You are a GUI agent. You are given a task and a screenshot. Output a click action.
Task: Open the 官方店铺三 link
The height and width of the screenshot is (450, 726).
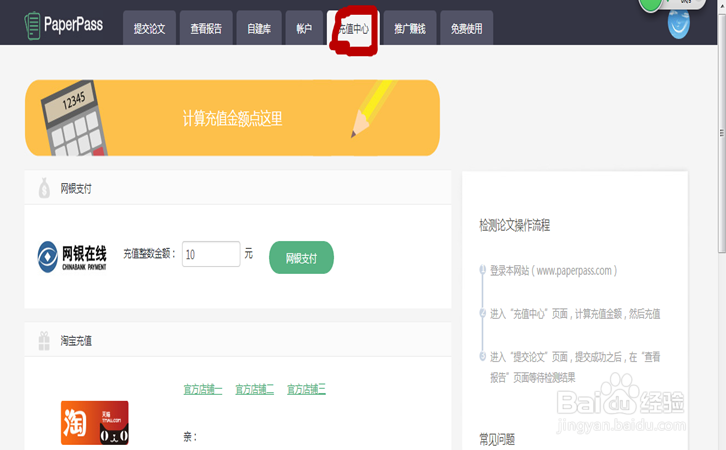(x=306, y=389)
